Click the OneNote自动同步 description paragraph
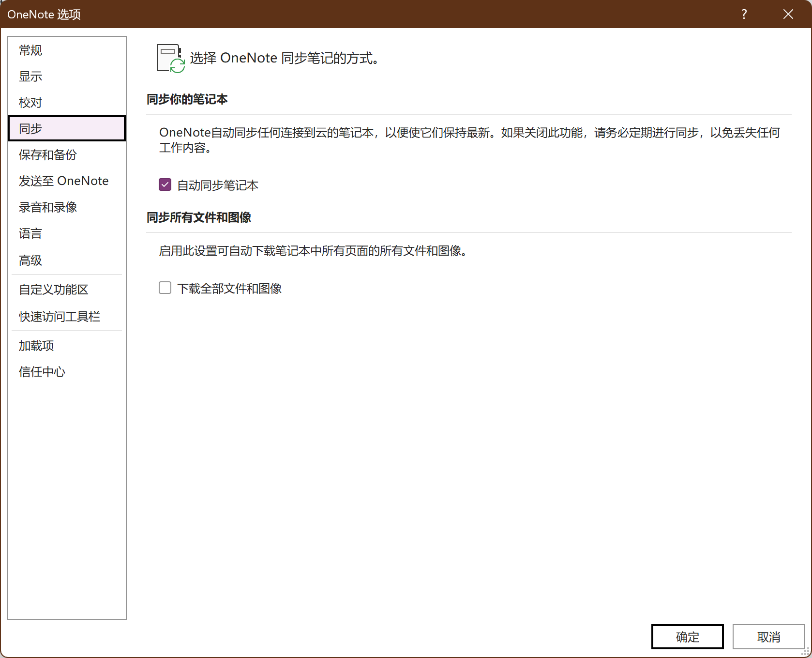Image resolution: width=812 pixels, height=658 pixels. point(469,140)
